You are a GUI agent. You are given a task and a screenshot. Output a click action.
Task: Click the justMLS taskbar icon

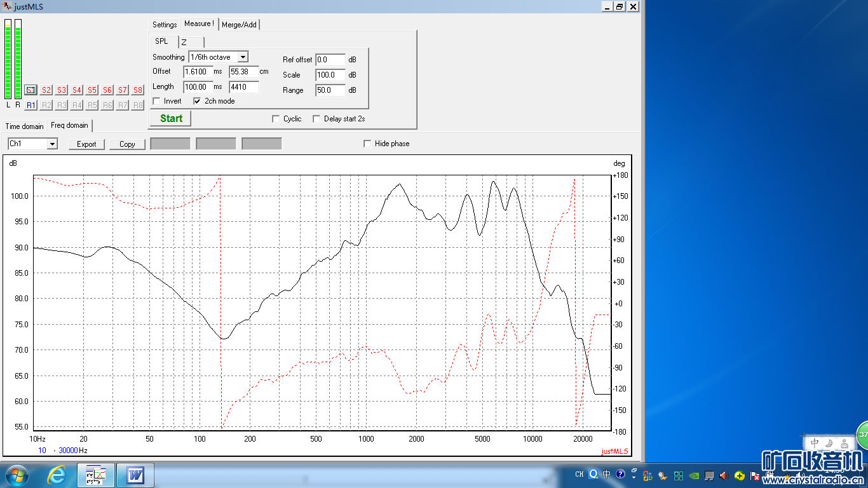96,475
